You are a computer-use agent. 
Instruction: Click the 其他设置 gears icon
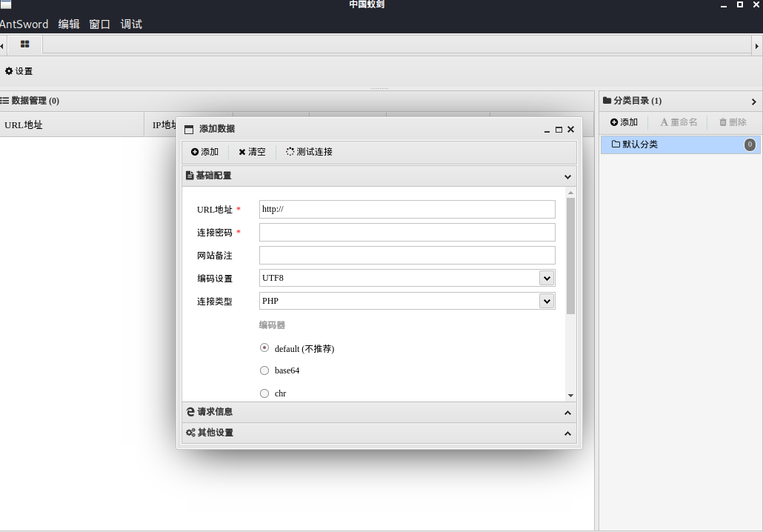pos(190,433)
